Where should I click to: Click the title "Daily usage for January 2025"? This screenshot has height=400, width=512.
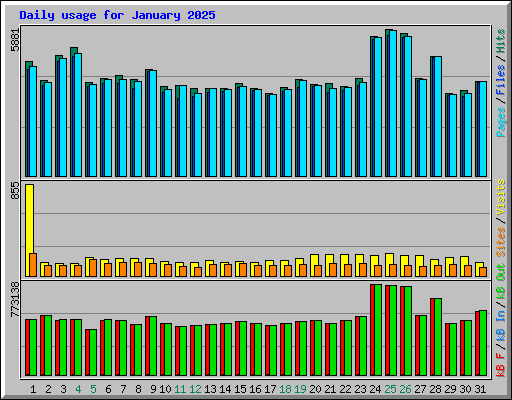(x=117, y=15)
